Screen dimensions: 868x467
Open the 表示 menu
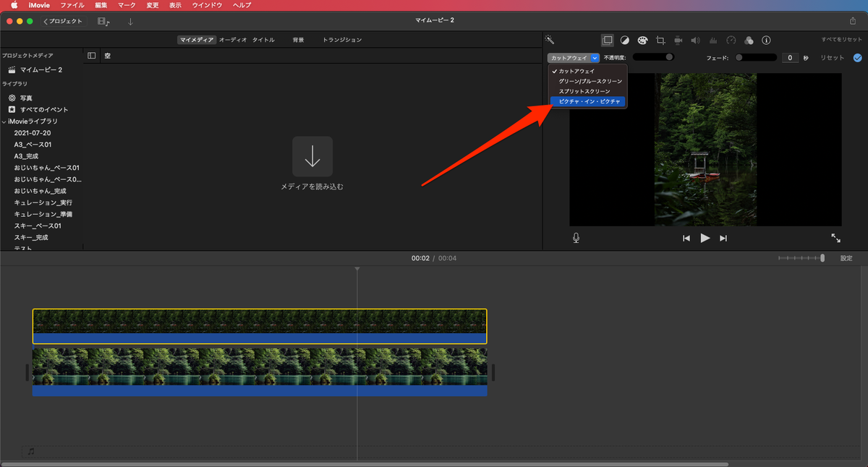pyautogui.click(x=176, y=5)
